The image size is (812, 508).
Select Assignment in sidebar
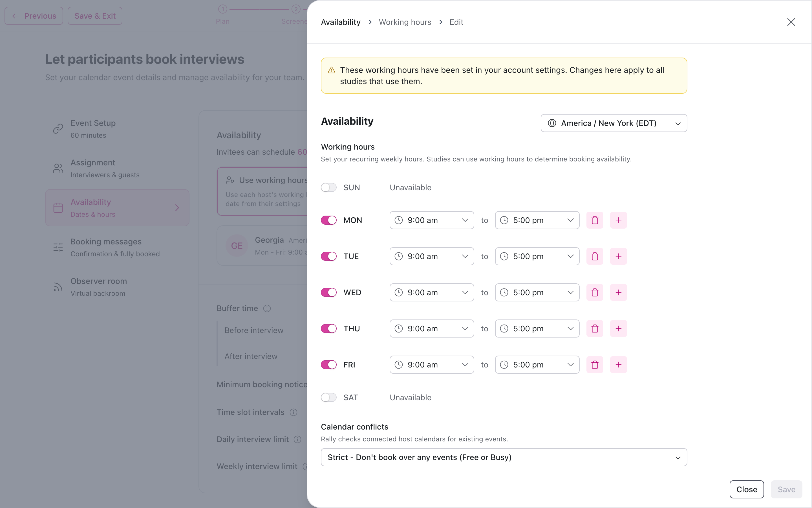click(x=117, y=168)
